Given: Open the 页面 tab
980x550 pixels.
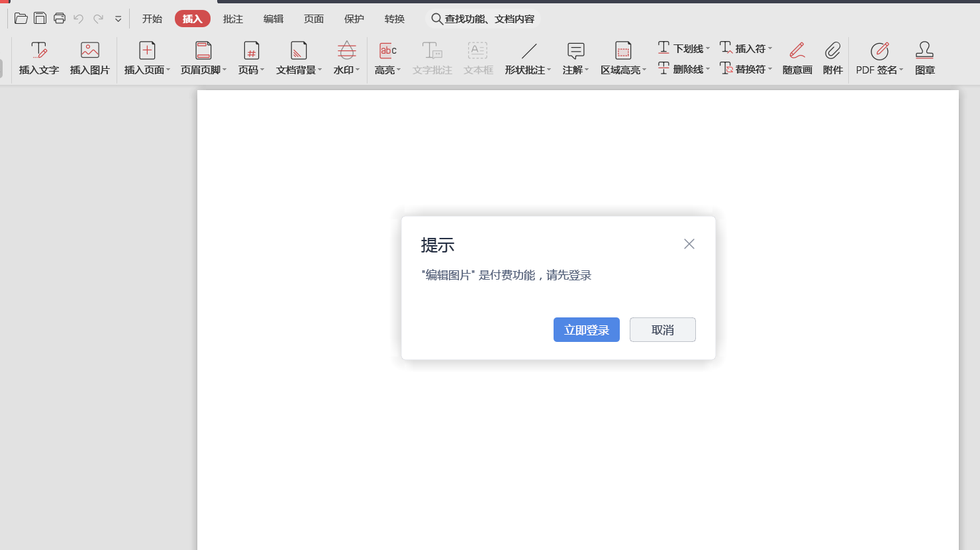Looking at the screenshot, I should coord(314,19).
